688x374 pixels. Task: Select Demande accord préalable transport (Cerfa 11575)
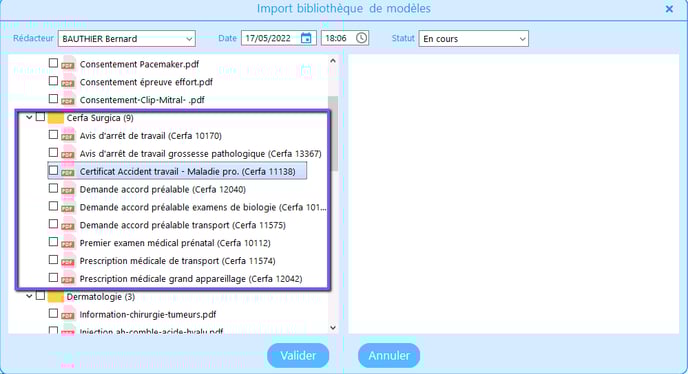[x=183, y=225]
